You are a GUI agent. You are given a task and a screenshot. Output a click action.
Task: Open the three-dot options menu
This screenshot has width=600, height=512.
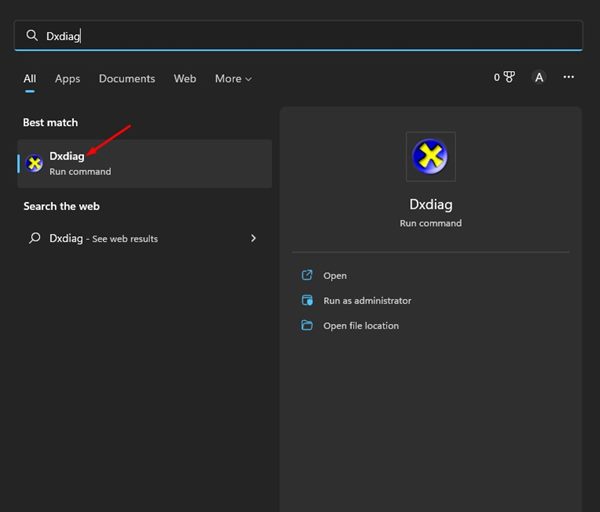point(569,77)
